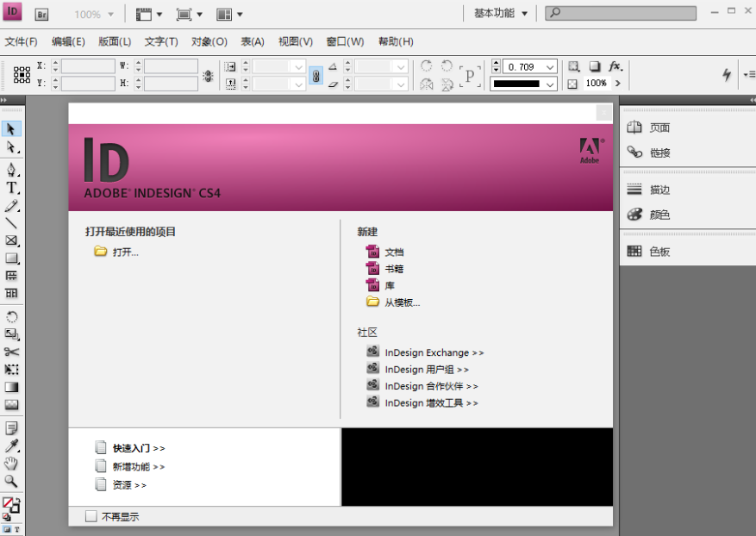Screen dimensions: 756x536
Task: Launch Adobe Bridge from the application bar
Action: pyautogui.click(x=41, y=13)
